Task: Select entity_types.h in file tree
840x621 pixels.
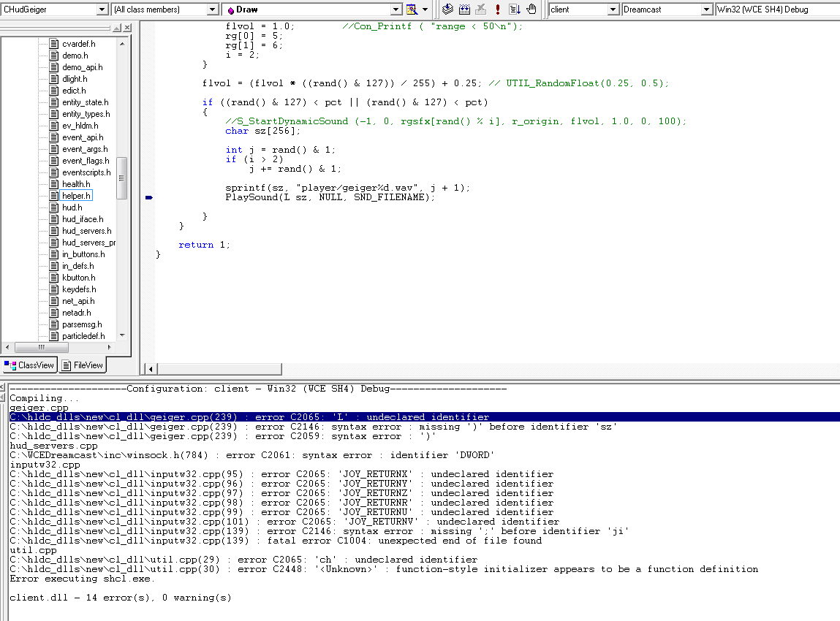Action: pyautogui.click(x=86, y=114)
